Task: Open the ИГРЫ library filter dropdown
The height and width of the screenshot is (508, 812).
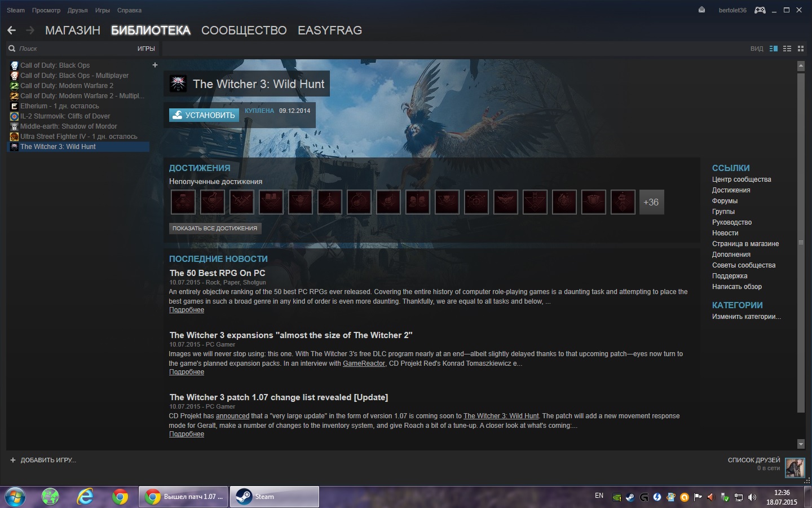Action: [x=146, y=49]
